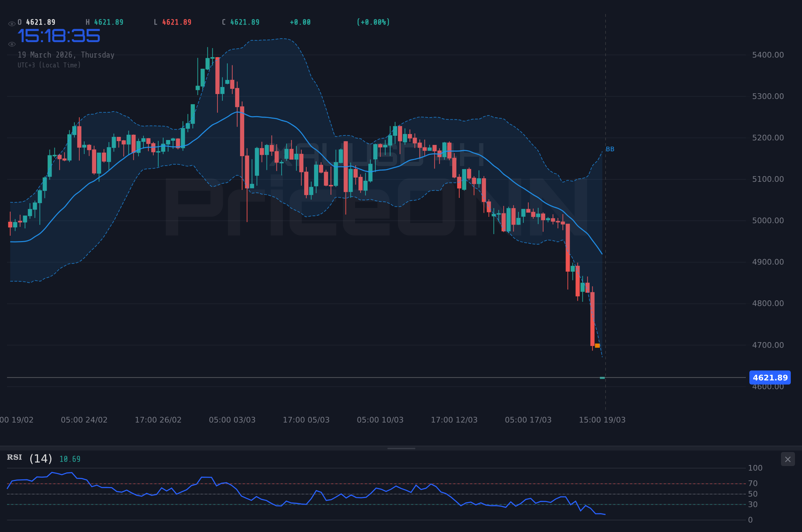Click the (+0.00%) percentage change readout
The image size is (802, 532).
[x=373, y=22]
